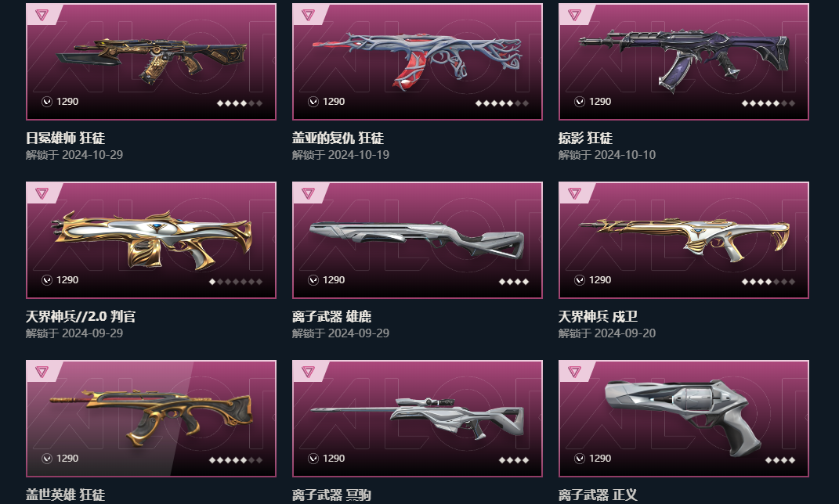This screenshot has width=839, height=504.
Task: Select the 盖亚的复仇 red vine rifle image
Action: [418, 59]
